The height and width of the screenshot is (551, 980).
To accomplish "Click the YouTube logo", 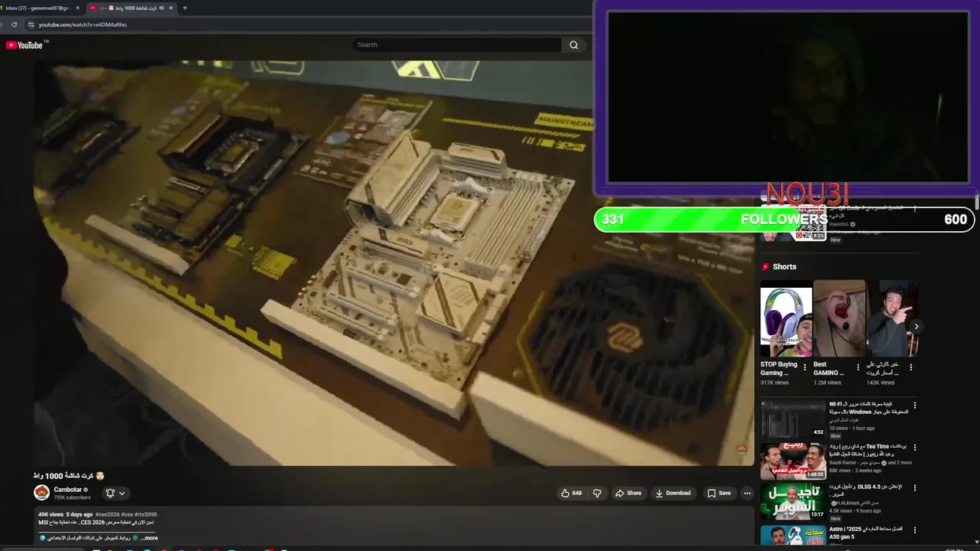I will coord(26,45).
